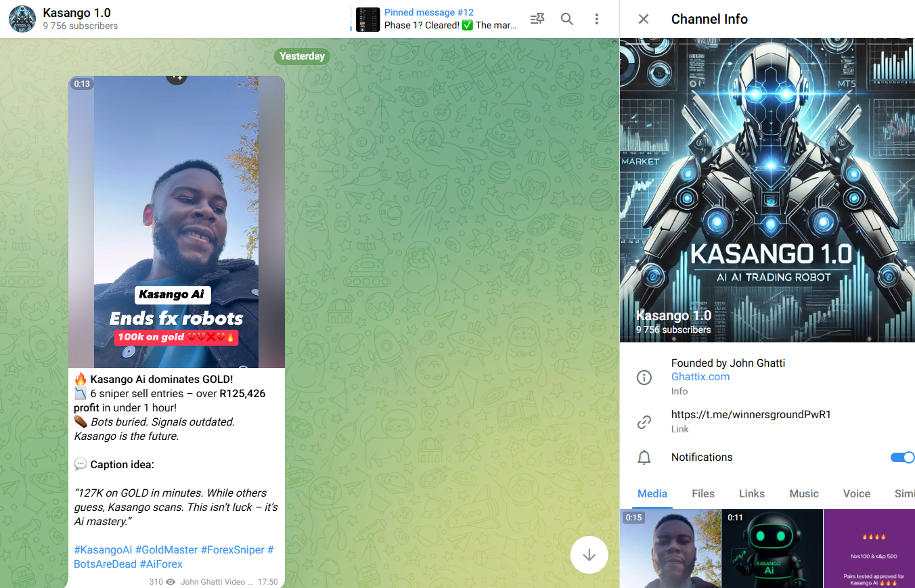Click the bell icon next to Notifications
The width and height of the screenshot is (915, 588).
tap(644, 457)
